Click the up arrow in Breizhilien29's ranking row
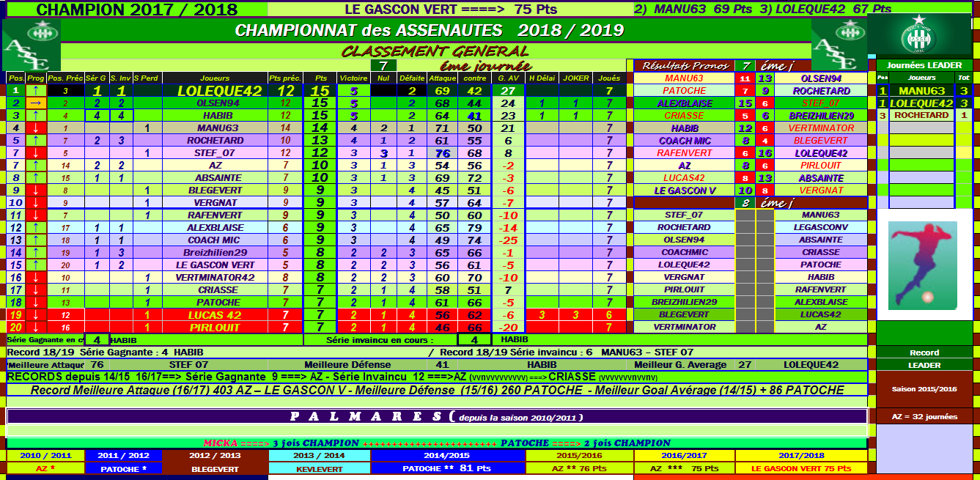Screen dimensions: 980x480 point(37,253)
